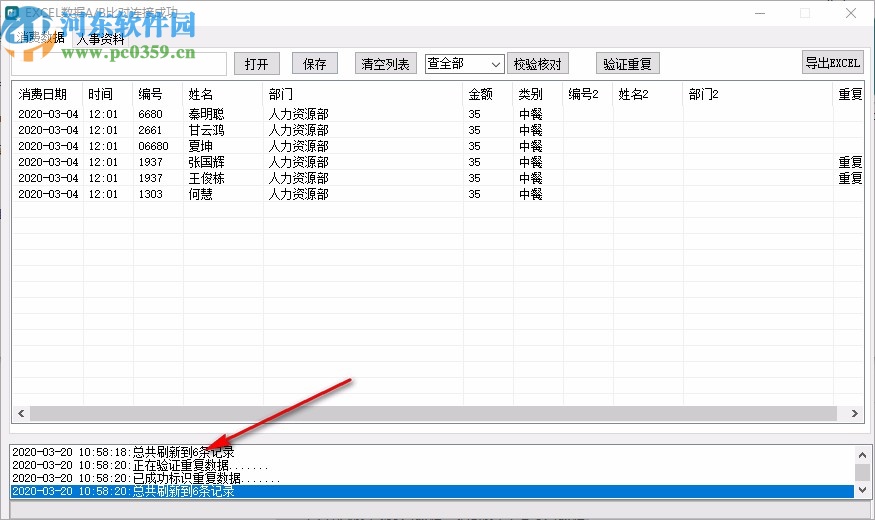Image resolution: width=875 pixels, height=520 pixels.
Task: Select the row for 何慧
Action: point(438,194)
